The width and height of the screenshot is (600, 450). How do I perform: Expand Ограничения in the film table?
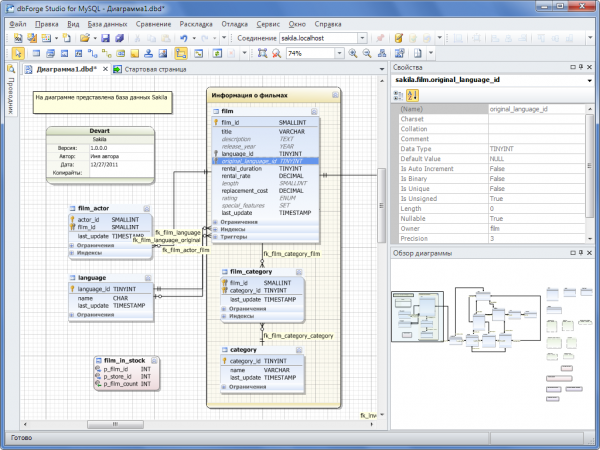click(x=215, y=222)
